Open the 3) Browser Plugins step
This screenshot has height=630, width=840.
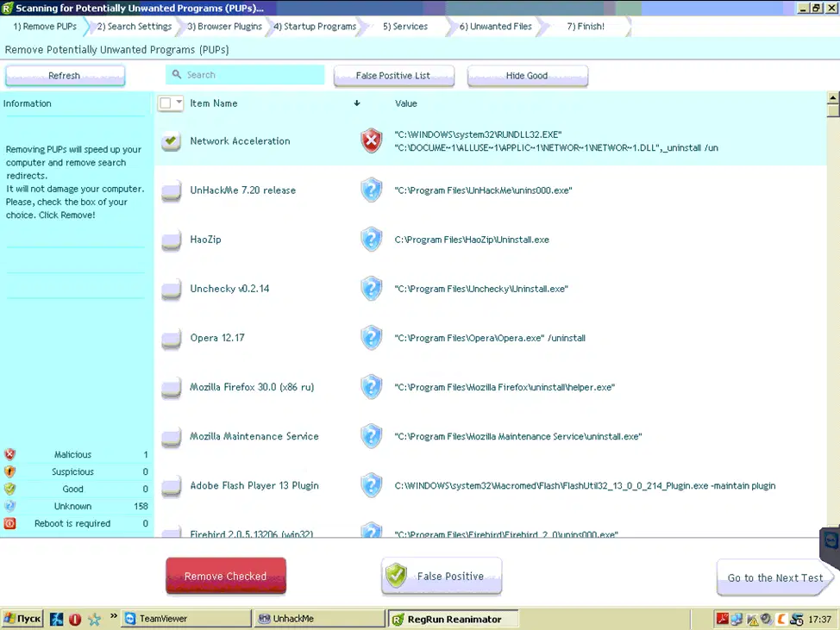point(224,26)
